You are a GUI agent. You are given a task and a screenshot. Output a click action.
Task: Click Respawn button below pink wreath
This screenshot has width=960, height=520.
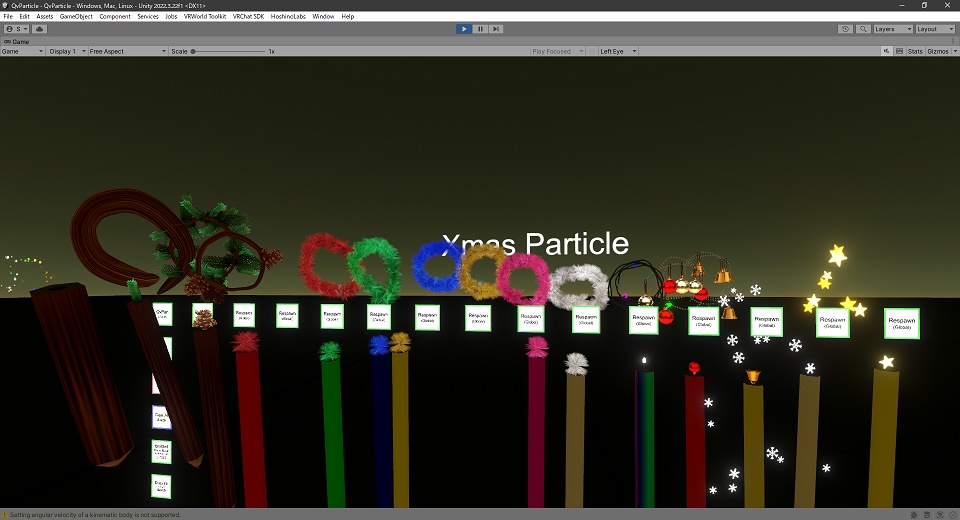coord(531,318)
